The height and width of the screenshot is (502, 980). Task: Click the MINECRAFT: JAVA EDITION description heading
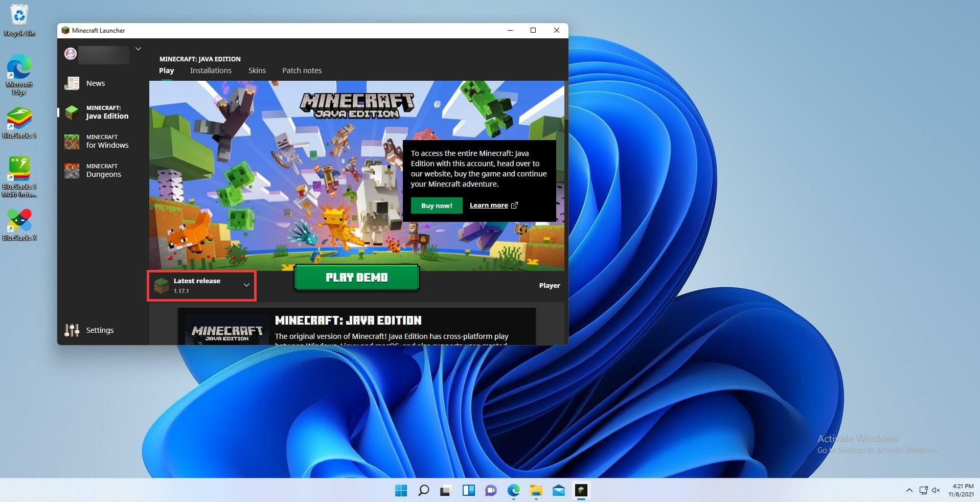tap(348, 321)
